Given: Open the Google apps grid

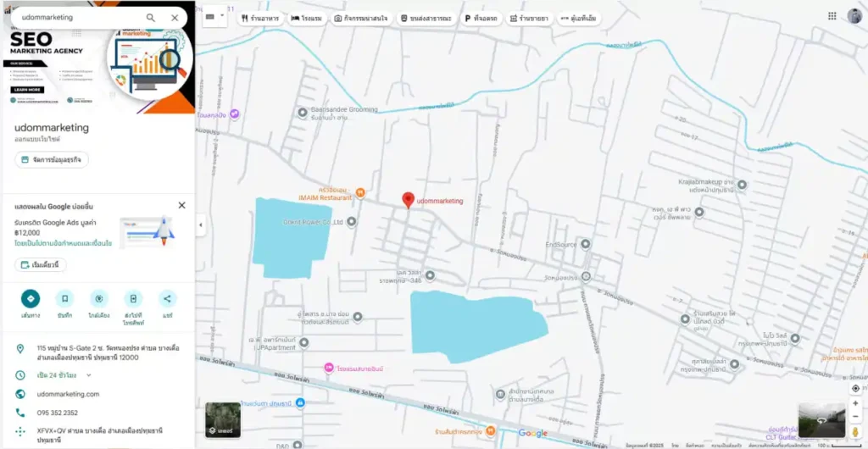Looking at the screenshot, I should click(832, 16).
